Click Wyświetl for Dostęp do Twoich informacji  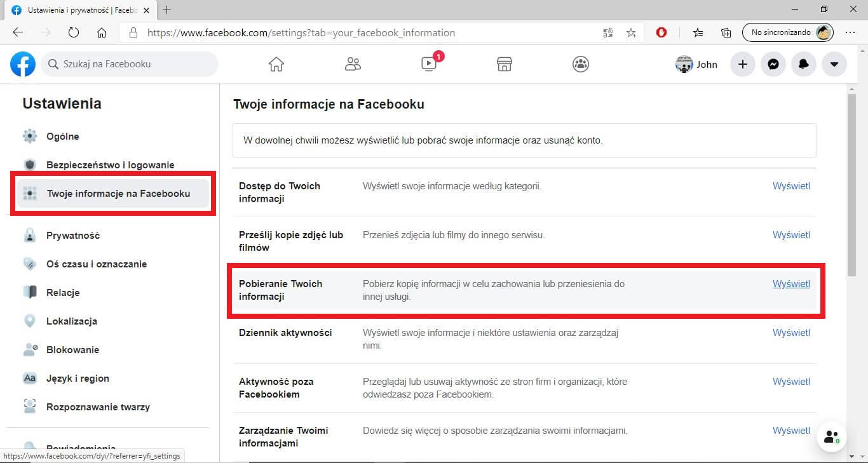(x=791, y=186)
